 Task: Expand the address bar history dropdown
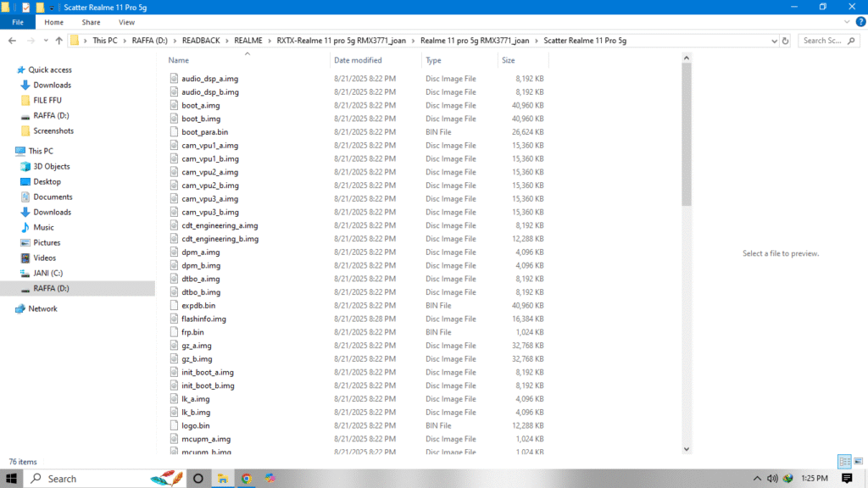(x=773, y=40)
